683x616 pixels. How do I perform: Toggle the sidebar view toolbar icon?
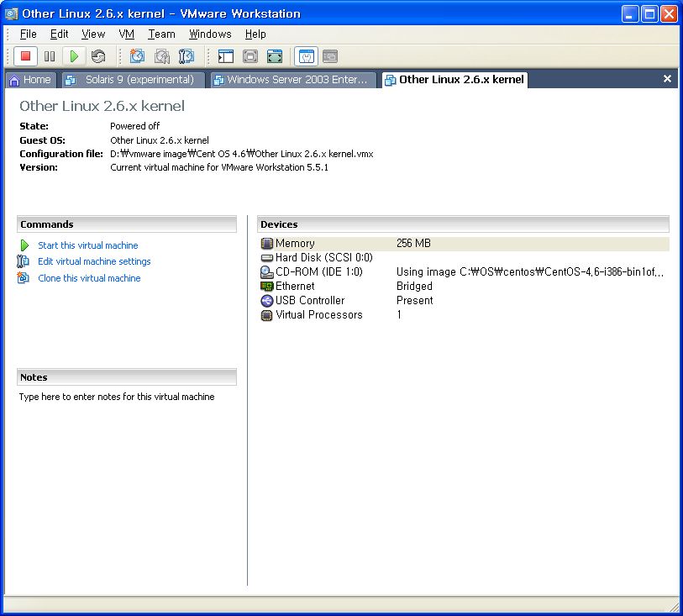click(x=225, y=56)
